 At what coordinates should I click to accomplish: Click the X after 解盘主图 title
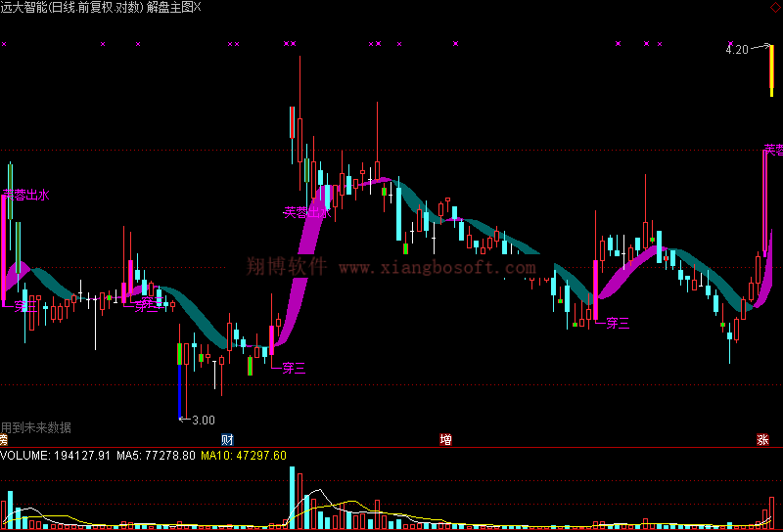[x=198, y=7]
